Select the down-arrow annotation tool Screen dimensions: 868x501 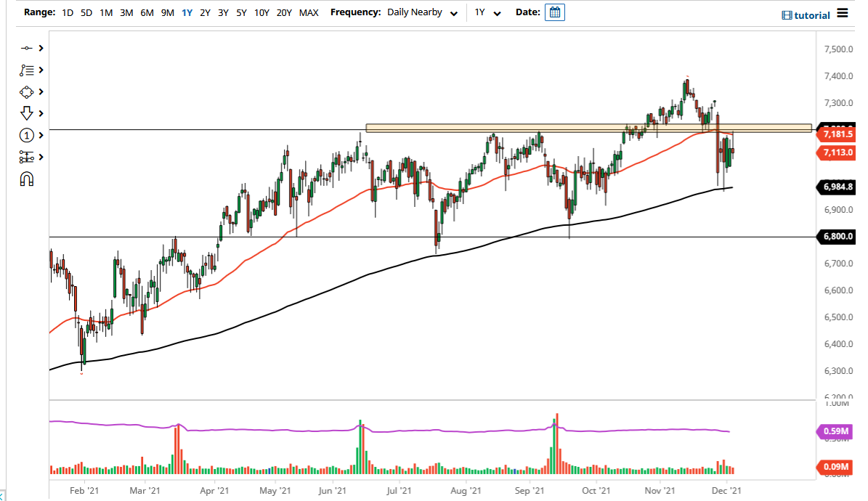[27, 113]
